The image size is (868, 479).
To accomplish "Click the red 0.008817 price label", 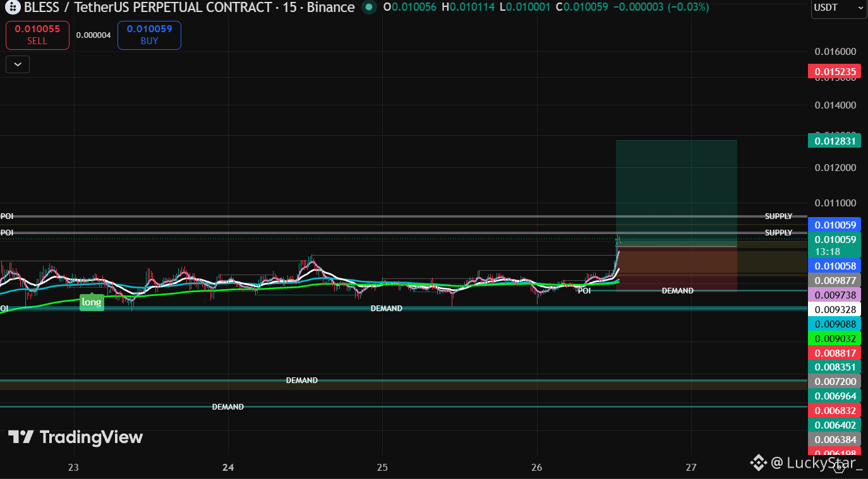I will pyautogui.click(x=835, y=353).
